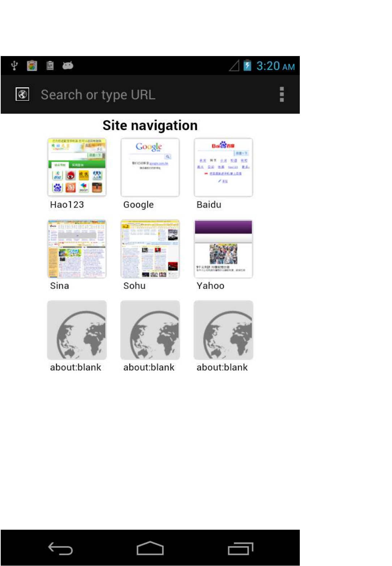Tap the SD card notification icon
392x566 pixels.
coord(50,65)
